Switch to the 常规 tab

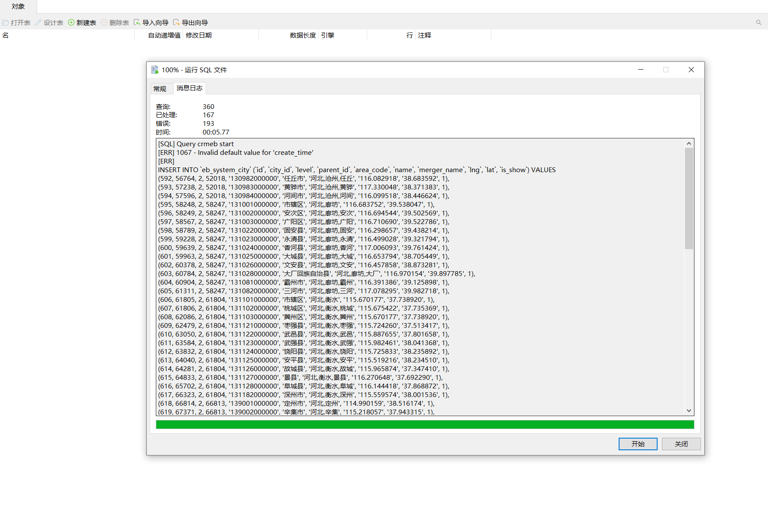coord(160,89)
